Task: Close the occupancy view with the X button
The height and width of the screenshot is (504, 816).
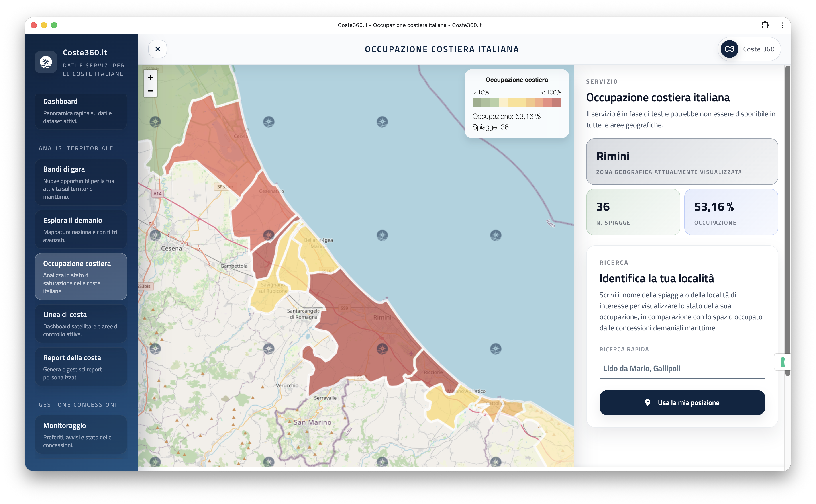Action: [157, 49]
